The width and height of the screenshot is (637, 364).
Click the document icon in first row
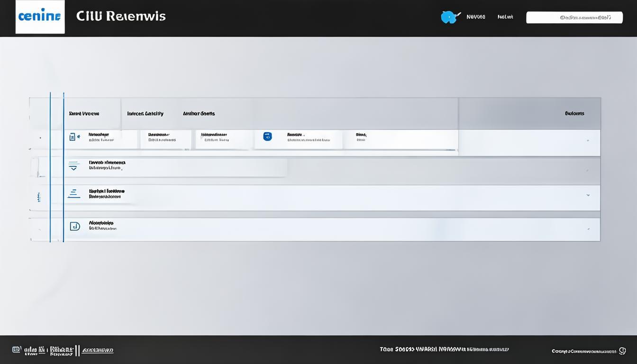73,137
